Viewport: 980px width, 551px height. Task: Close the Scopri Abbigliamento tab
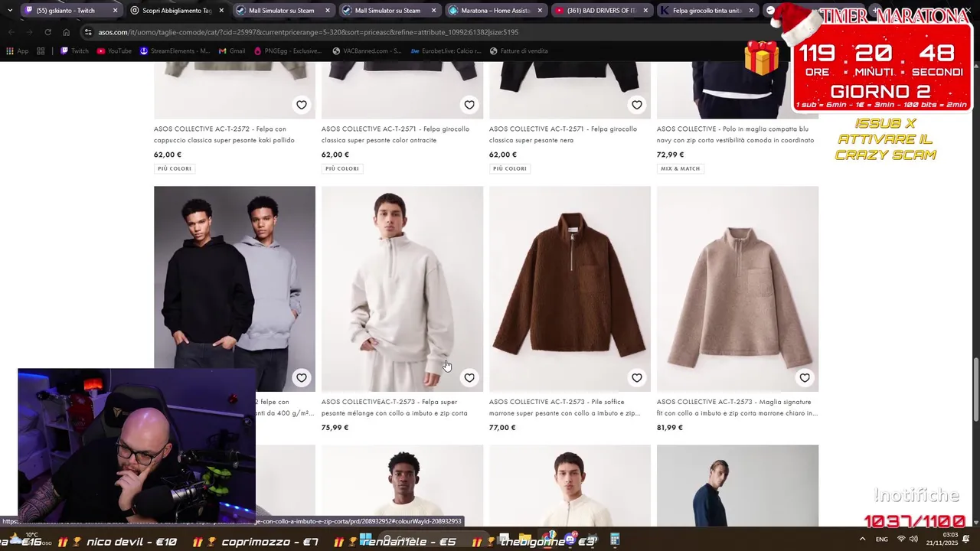pos(221,11)
